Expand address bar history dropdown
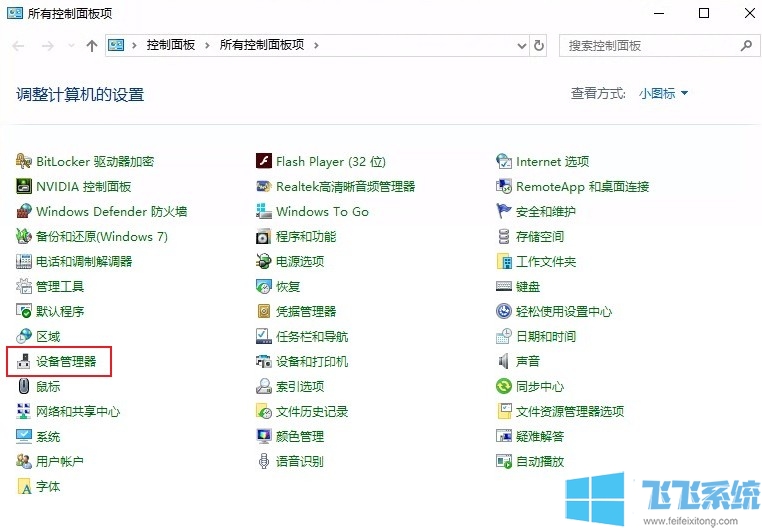The width and height of the screenshot is (762, 528). click(521, 46)
